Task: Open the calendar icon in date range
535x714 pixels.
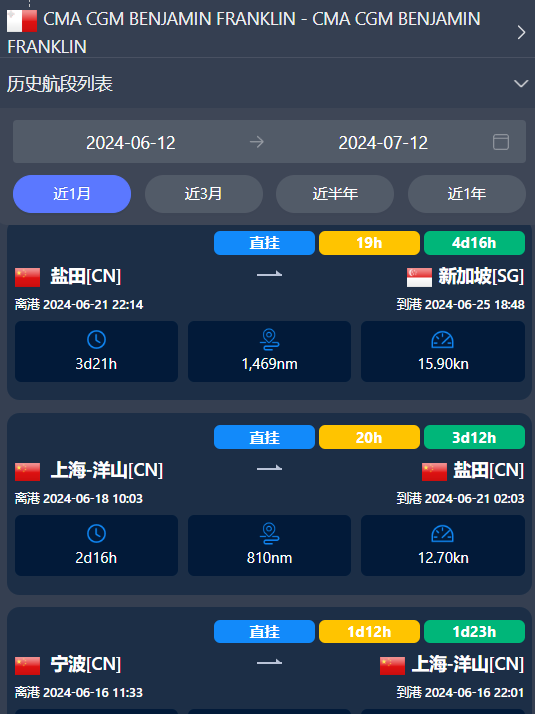Action: 501,142
